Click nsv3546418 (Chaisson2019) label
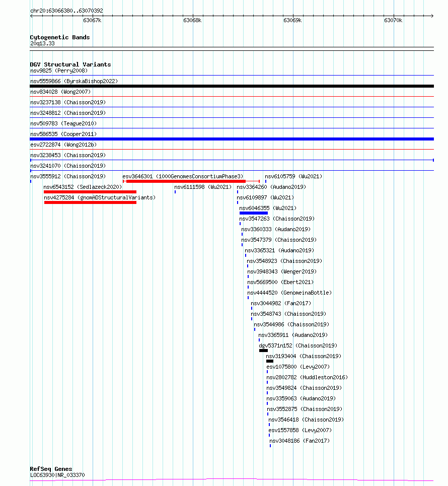This screenshot has height=486, width=448. point(306,420)
